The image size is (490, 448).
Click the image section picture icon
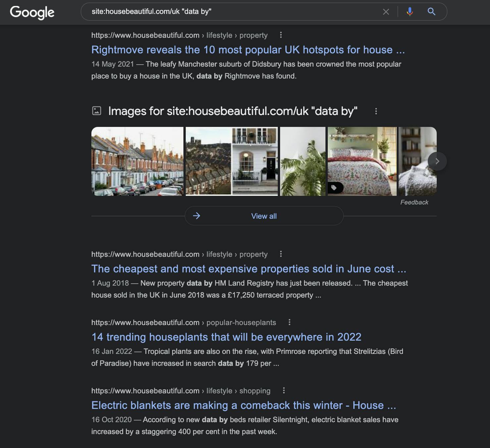click(x=96, y=111)
